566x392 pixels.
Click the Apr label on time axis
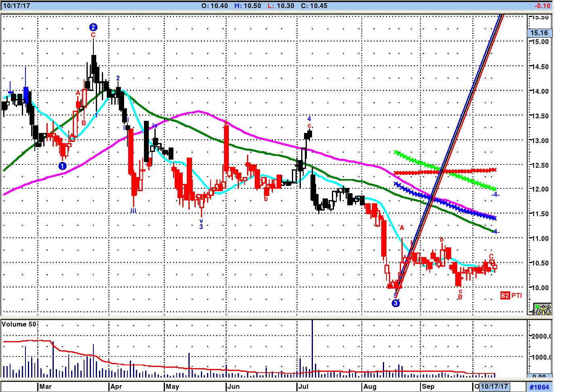[116, 386]
